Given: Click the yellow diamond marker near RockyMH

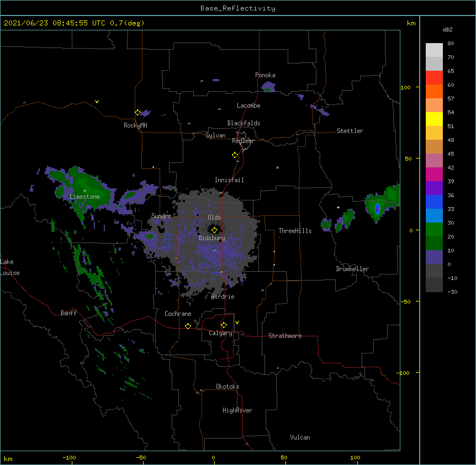Looking at the screenshot, I should pyautogui.click(x=138, y=113).
